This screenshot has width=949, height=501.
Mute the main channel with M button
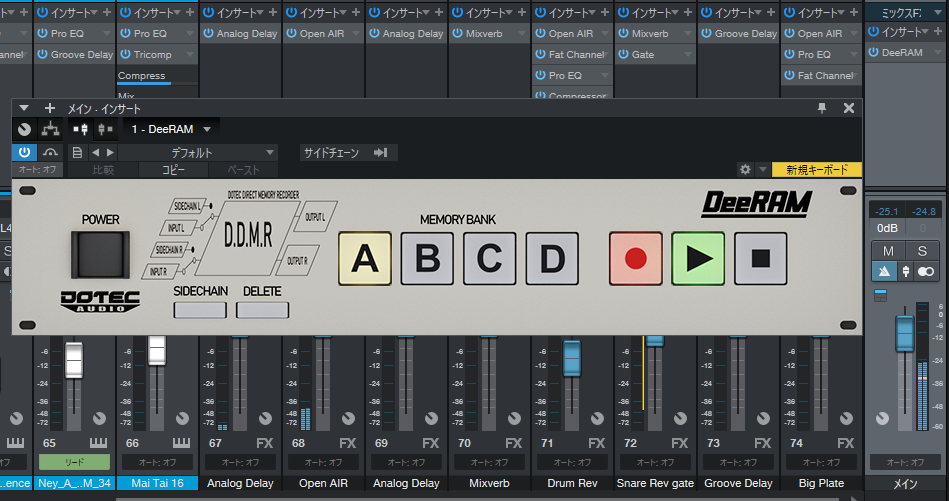(x=888, y=250)
